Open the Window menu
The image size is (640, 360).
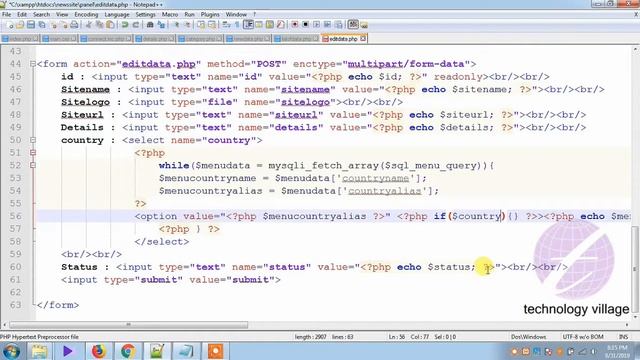coord(236,14)
